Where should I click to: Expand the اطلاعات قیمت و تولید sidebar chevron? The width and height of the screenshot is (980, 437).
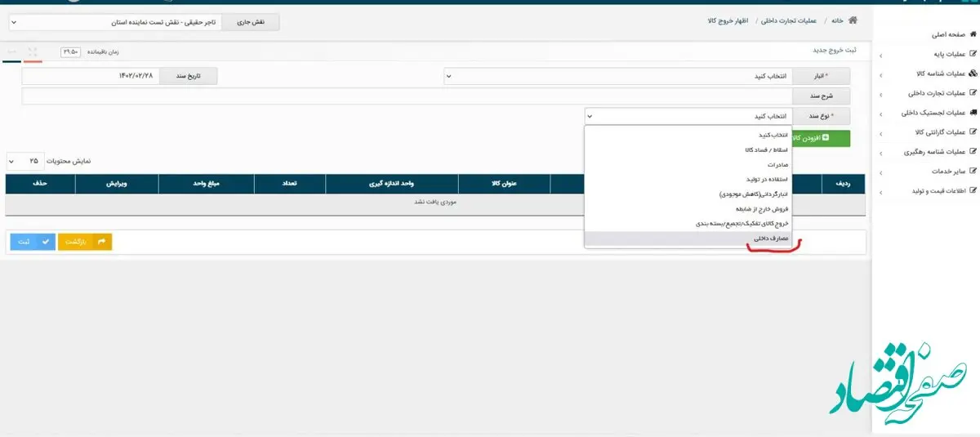tap(880, 192)
